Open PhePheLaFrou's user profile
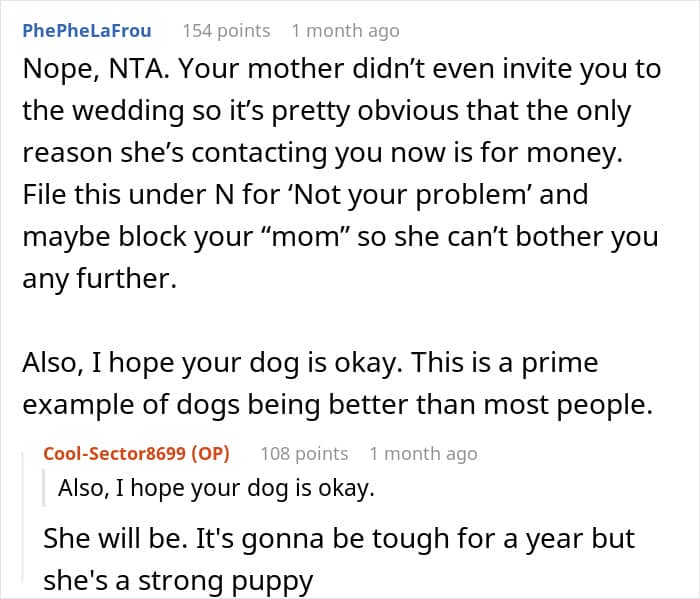Image resolution: width=700 pixels, height=599 pixels. (x=86, y=31)
